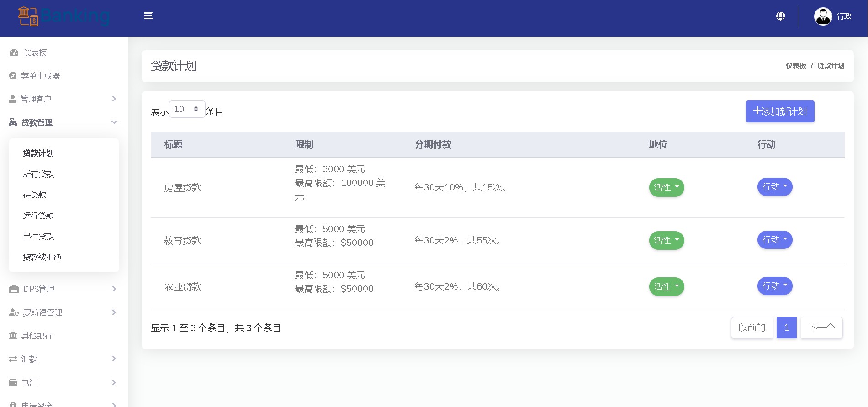Click the 罗斯福管理 user-lock icon
The height and width of the screenshot is (407, 868).
coord(14,312)
